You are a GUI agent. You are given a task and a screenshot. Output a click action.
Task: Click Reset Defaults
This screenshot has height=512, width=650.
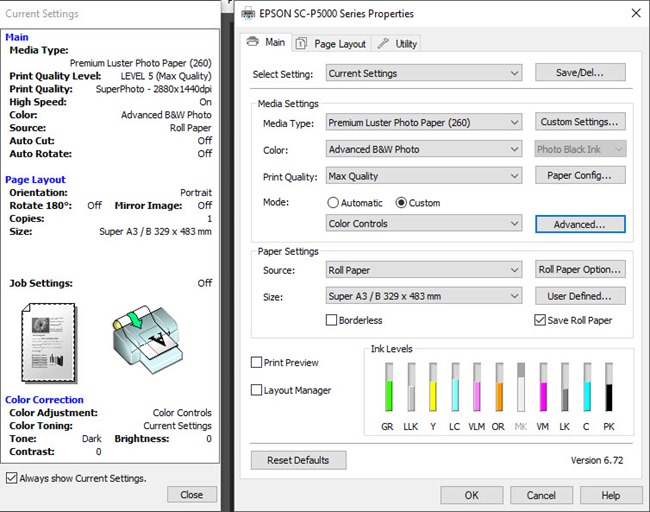click(x=298, y=460)
